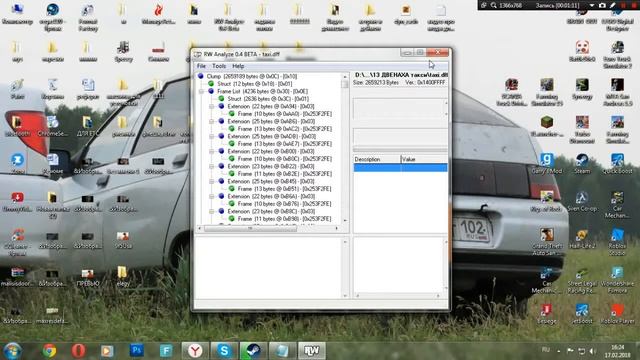Viewport: 640px width, 360px height.
Task: Click the RU language indicator in tray
Action: pyautogui.click(x=546, y=350)
